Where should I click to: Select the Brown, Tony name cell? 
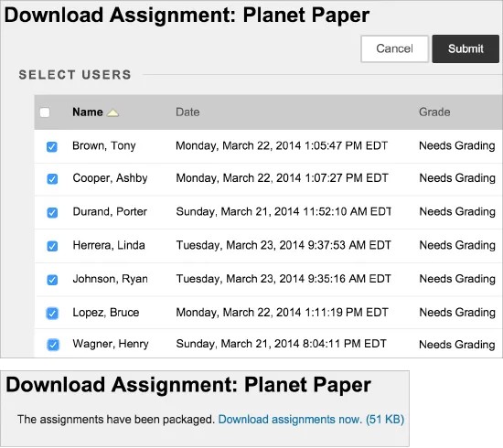click(104, 146)
